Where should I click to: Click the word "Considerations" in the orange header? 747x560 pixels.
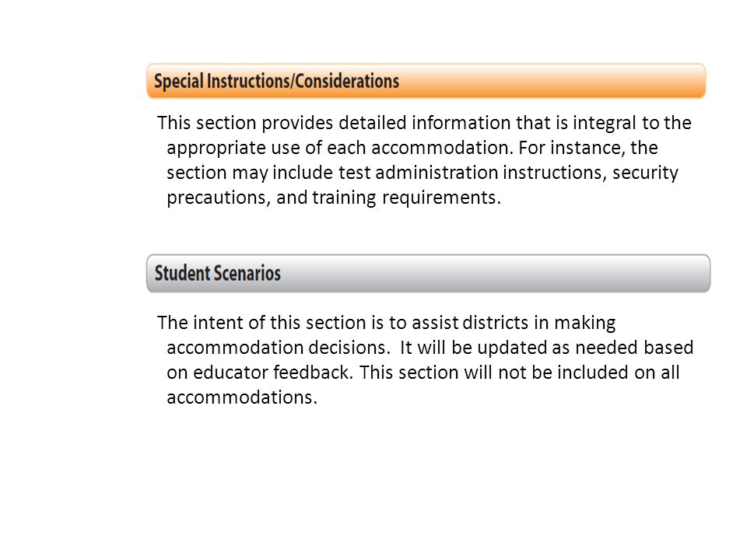(347, 81)
